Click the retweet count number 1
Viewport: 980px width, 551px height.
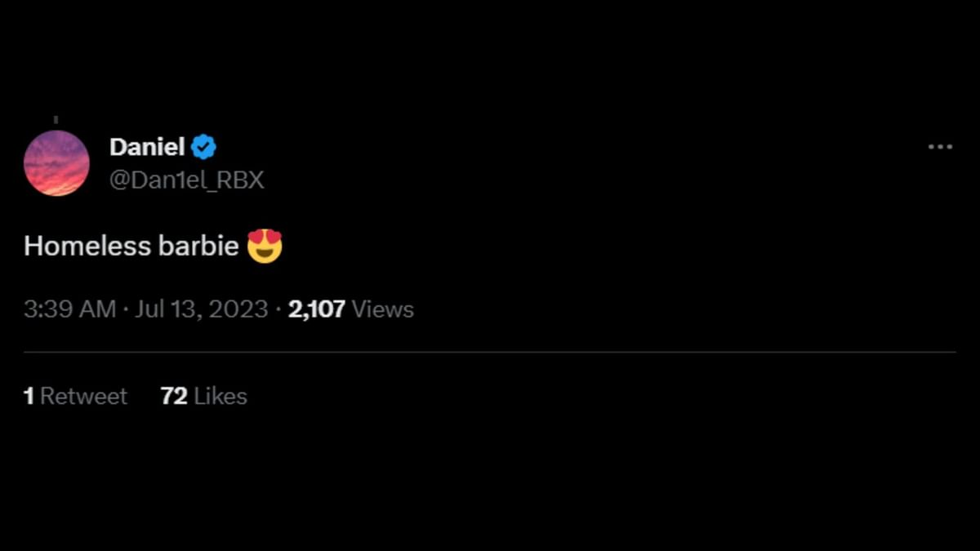(x=29, y=397)
